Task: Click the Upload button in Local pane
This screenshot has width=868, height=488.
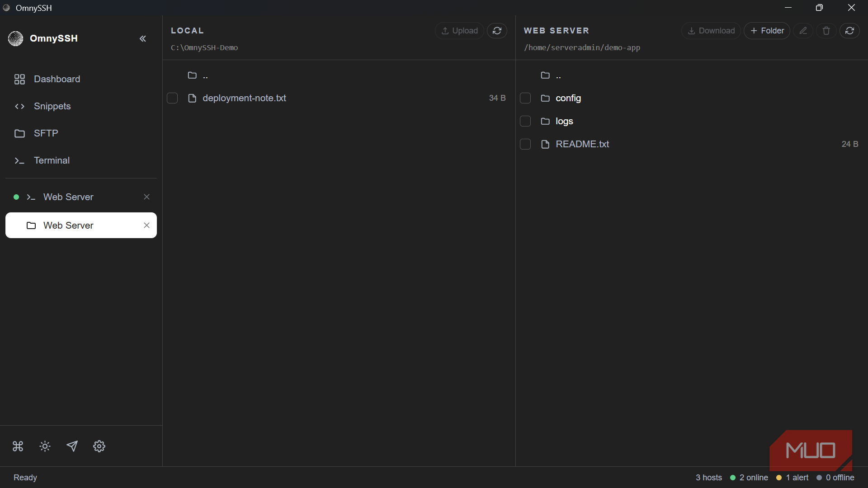Action: coord(459,31)
